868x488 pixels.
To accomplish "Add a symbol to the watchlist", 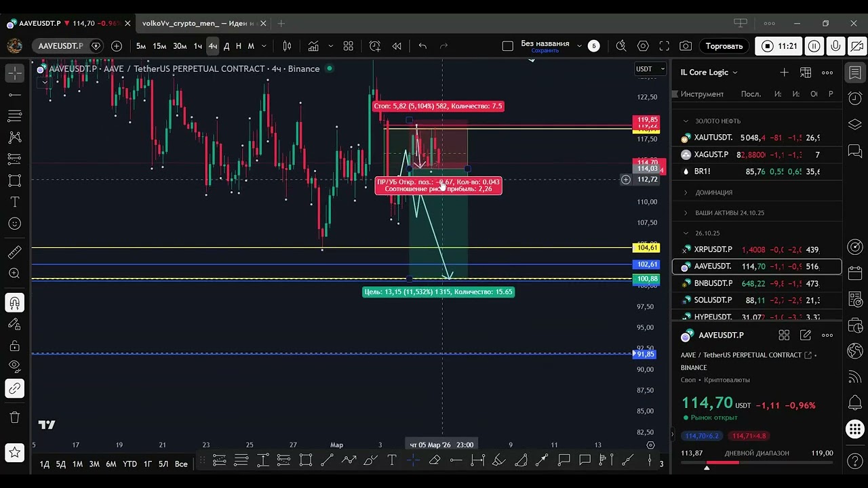I will (784, 73).
